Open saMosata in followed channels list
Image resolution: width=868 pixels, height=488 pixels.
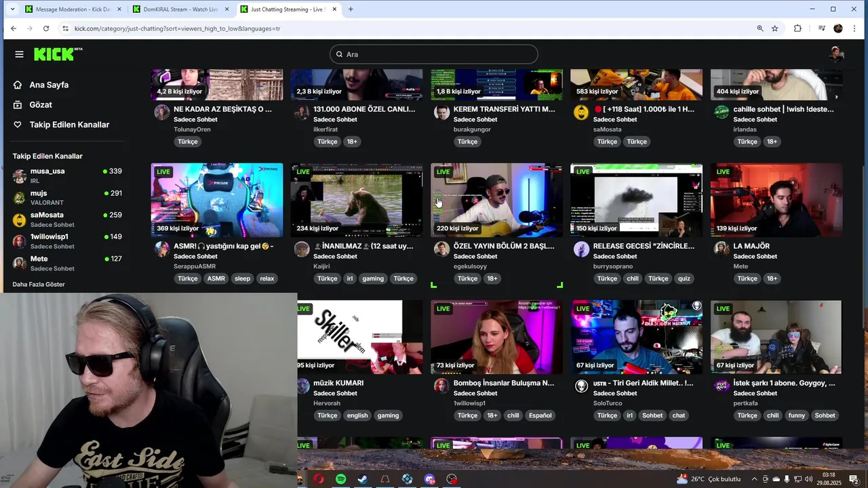click(x=66, y=219)
